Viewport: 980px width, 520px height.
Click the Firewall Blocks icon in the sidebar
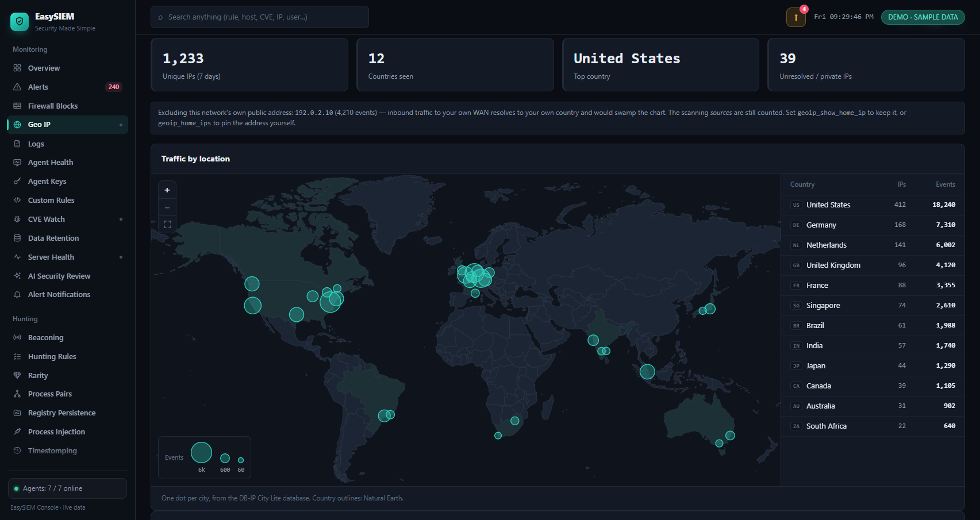point(17,106)
